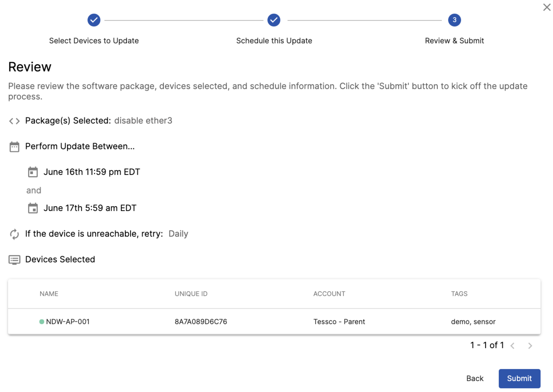Image resolution: width=553 pixels, height=392 pixels.
Task: Go to step 2 Schedule this Update checkmark
Action: click(x=274, y=20)
